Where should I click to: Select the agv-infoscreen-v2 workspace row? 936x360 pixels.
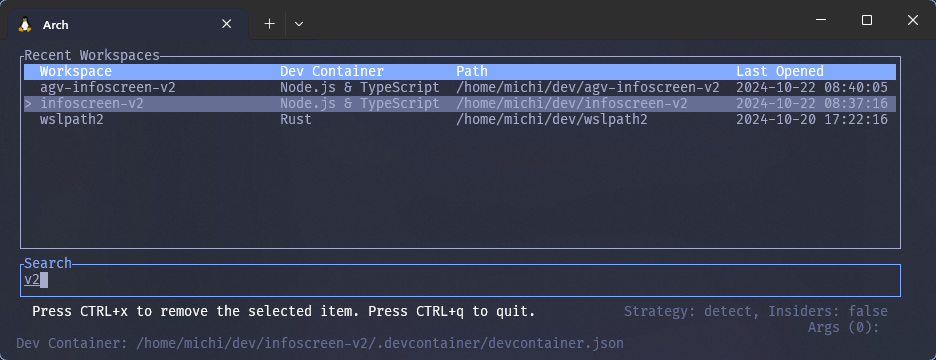[460, 87]
